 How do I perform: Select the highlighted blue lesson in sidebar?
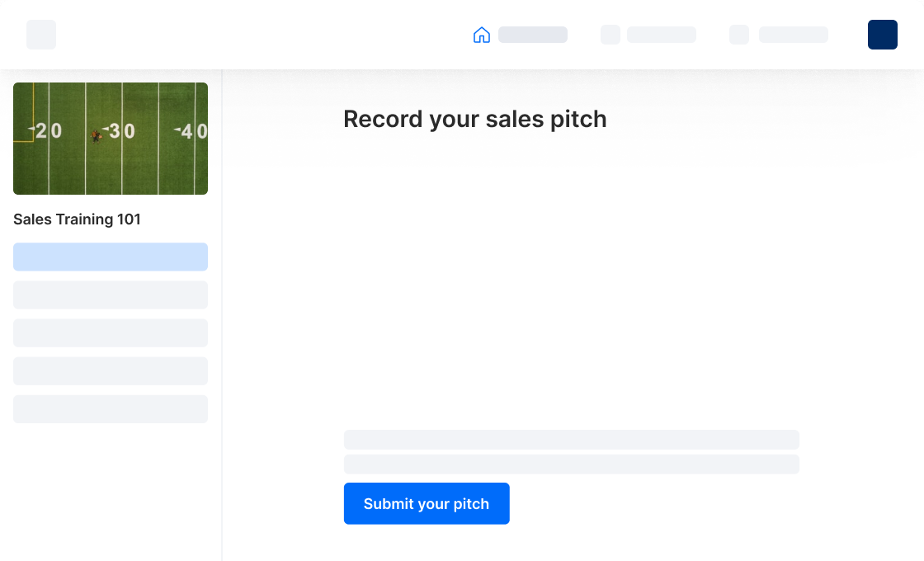coord(111,257)
